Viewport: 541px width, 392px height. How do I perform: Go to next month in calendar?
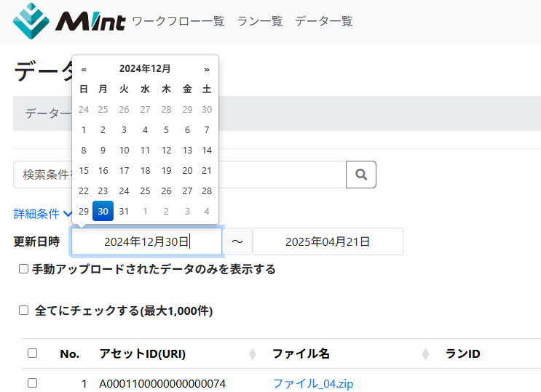pos(207,69)
